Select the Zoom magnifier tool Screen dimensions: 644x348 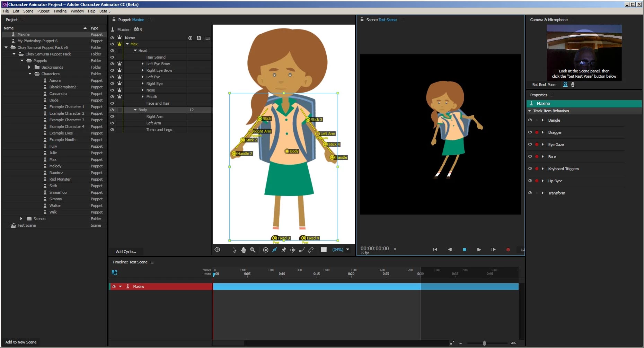[253, 250]
